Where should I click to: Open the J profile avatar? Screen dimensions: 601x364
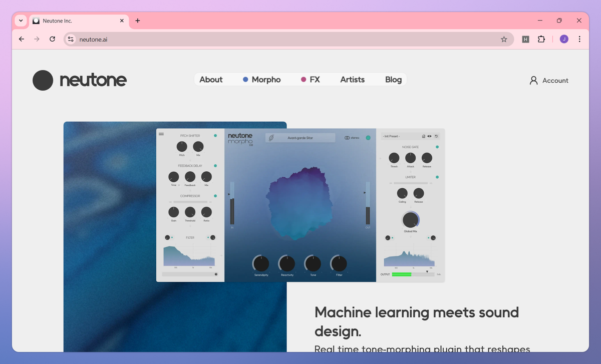click(x=564, y=39)
